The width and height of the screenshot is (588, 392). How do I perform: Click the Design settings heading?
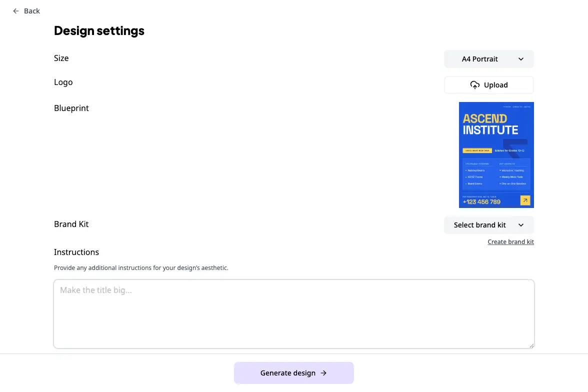99,31
